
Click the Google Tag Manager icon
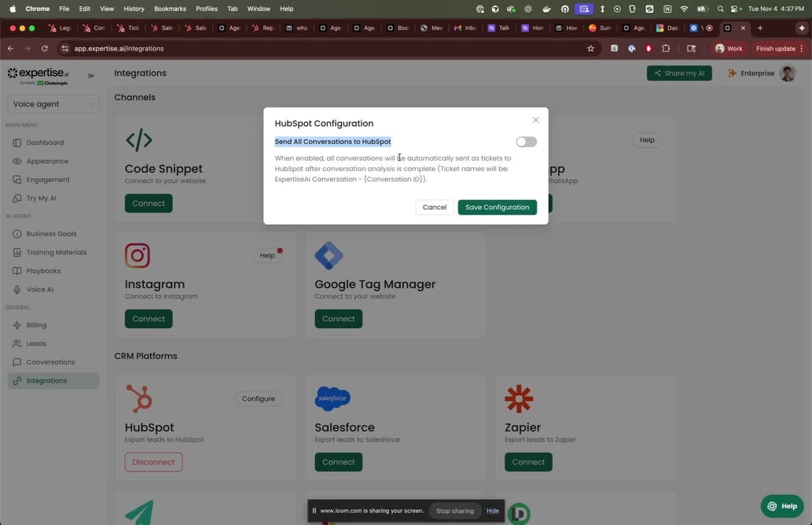[x=329, y=256]
